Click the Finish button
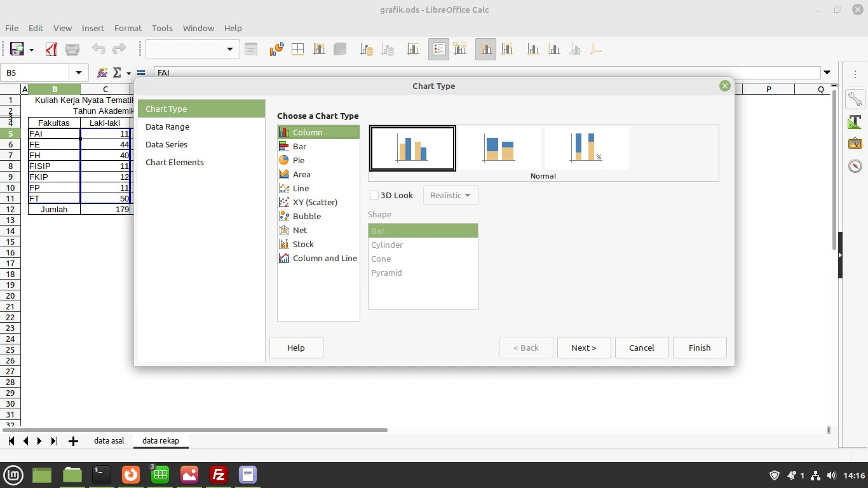Screen dimensions: 868x488 [700, 348]
